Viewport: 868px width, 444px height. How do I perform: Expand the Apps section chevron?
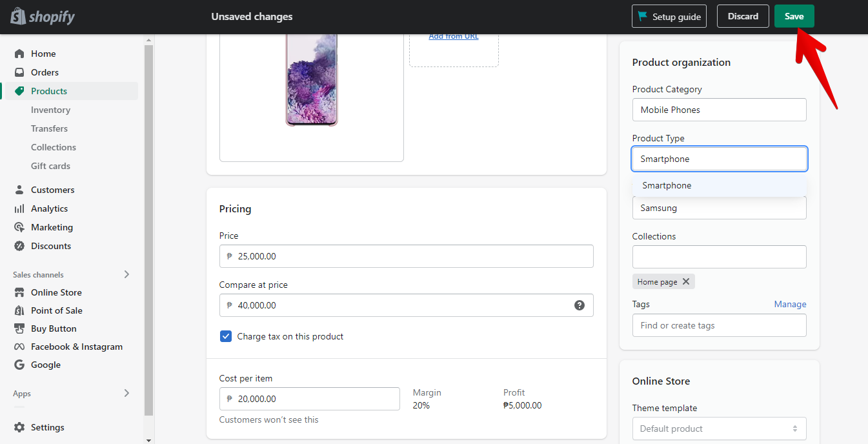126,393
